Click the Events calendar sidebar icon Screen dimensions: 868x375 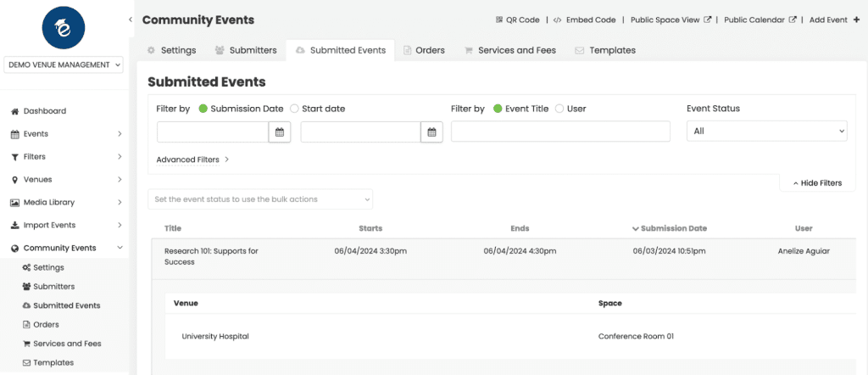(15, 134)
